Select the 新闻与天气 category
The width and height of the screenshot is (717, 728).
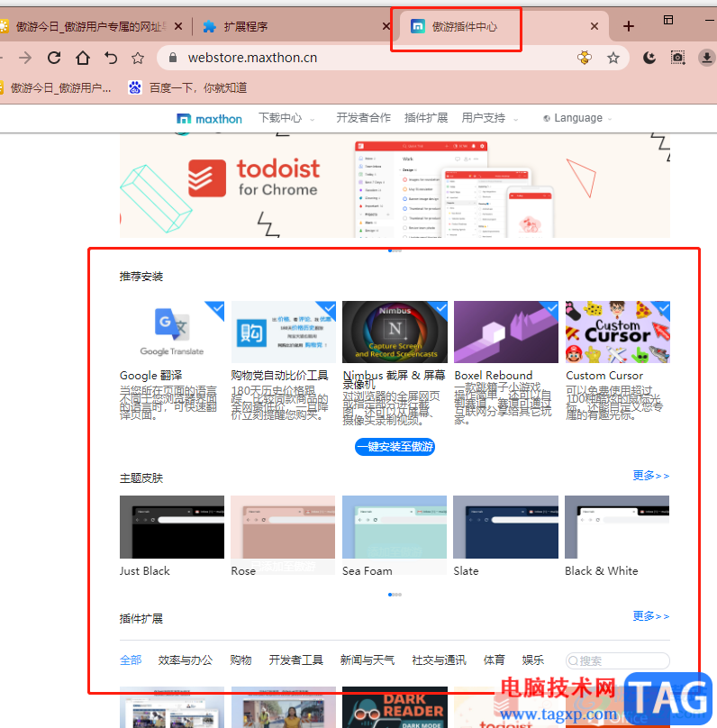click(x=368, y=660)
